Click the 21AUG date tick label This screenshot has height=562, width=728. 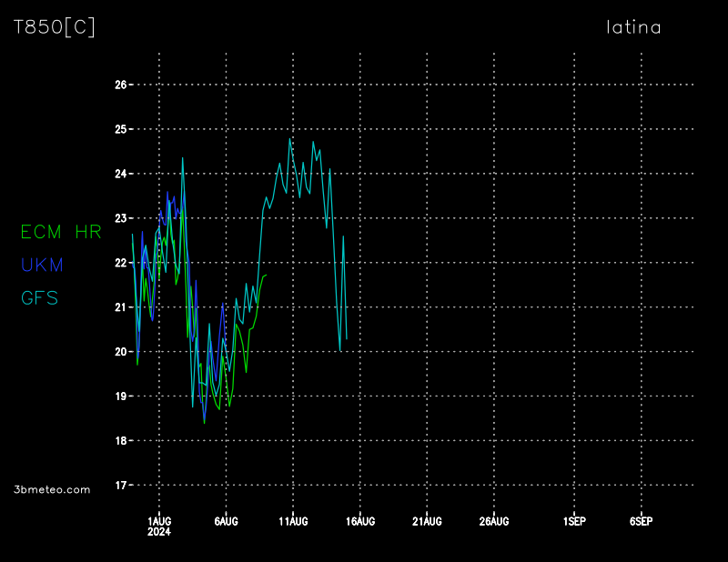point(427,521)
